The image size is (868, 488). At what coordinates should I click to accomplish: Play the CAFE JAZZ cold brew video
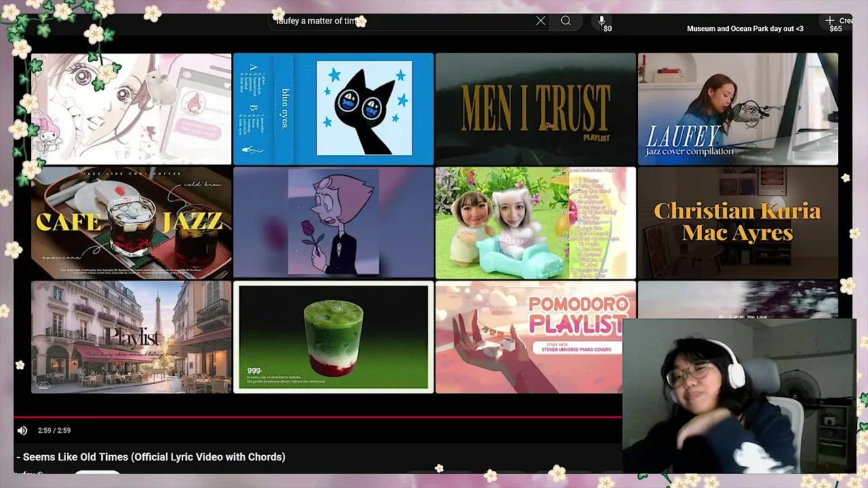(131, 223)
